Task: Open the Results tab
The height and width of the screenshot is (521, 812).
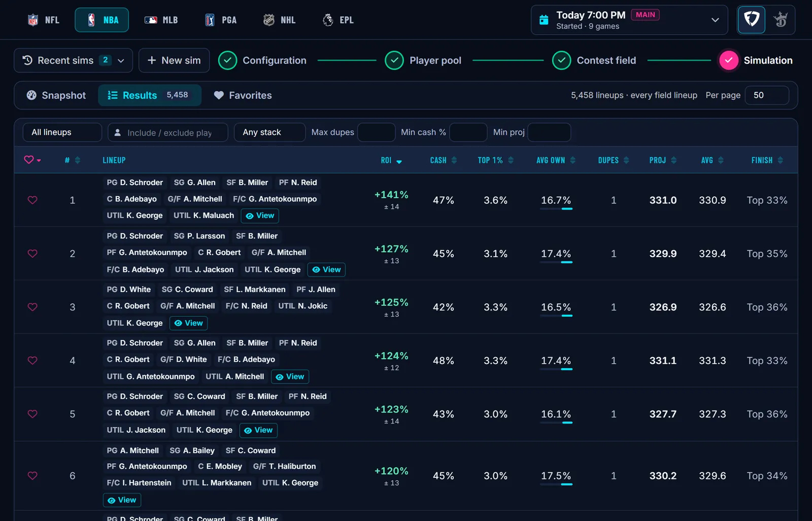Action: 150,95
